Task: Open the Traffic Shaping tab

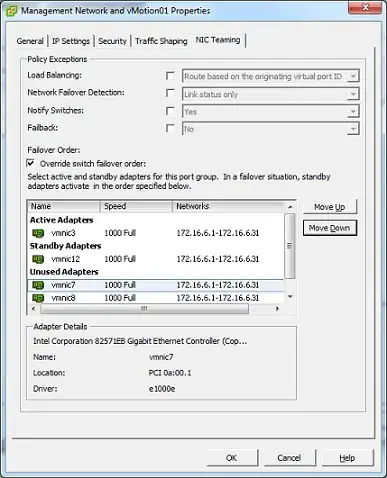Action: click(x=161, y=41)
